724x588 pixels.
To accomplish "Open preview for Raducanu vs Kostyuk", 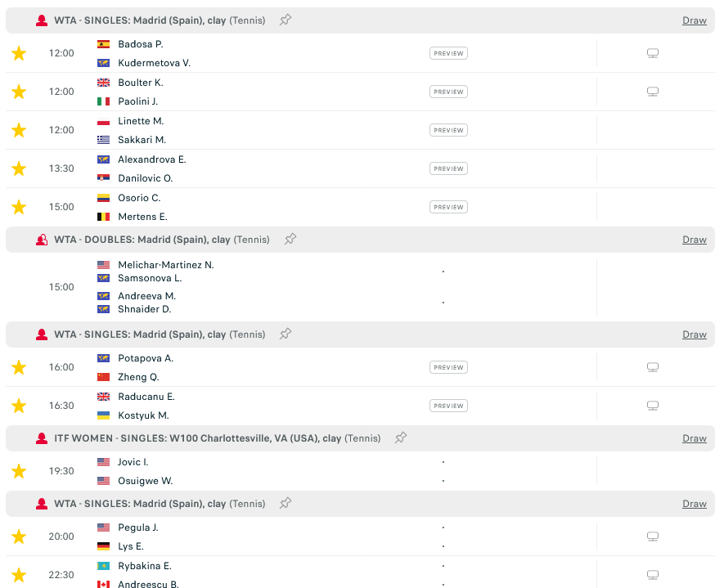I will coord(448,406).
